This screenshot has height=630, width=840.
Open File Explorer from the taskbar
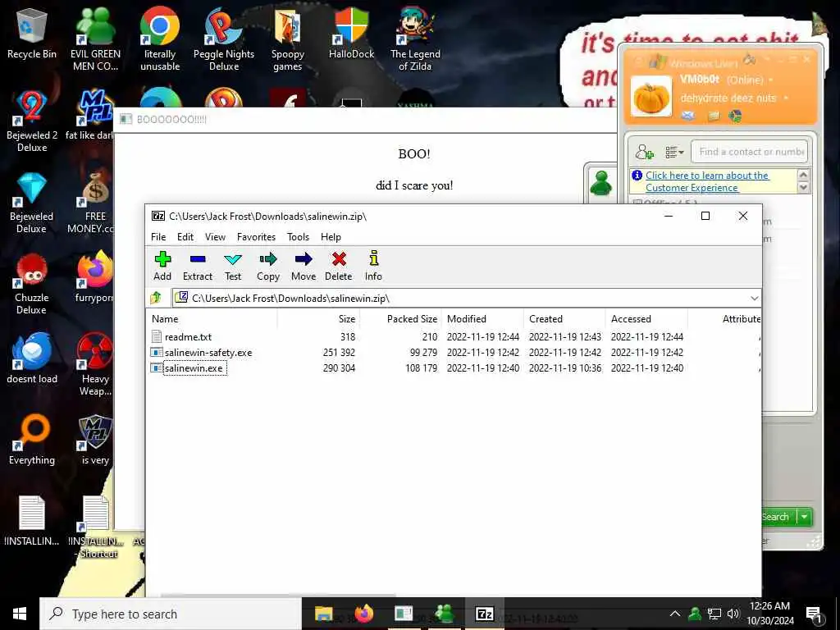click(323, 614)
